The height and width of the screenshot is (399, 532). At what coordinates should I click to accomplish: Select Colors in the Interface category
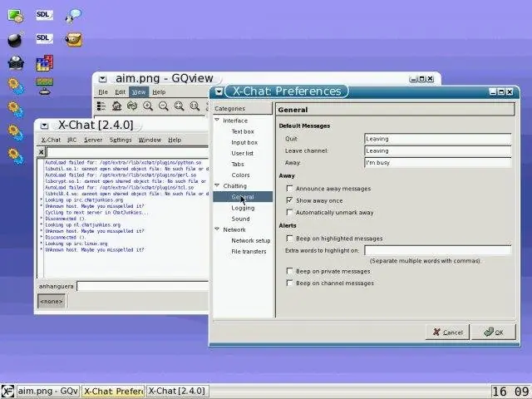tap(240, 175)
